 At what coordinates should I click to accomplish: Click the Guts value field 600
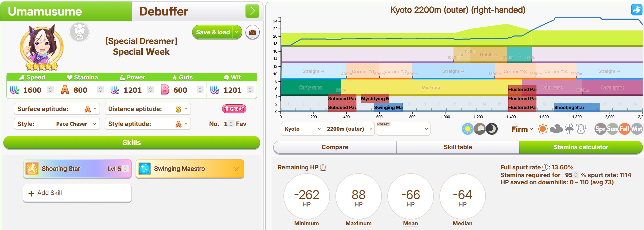180,90
